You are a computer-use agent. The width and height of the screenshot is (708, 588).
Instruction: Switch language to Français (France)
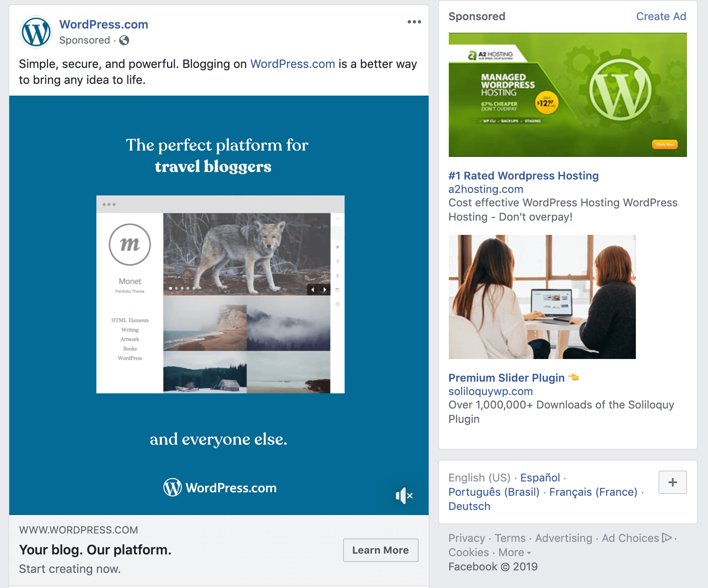click(593, 492)
